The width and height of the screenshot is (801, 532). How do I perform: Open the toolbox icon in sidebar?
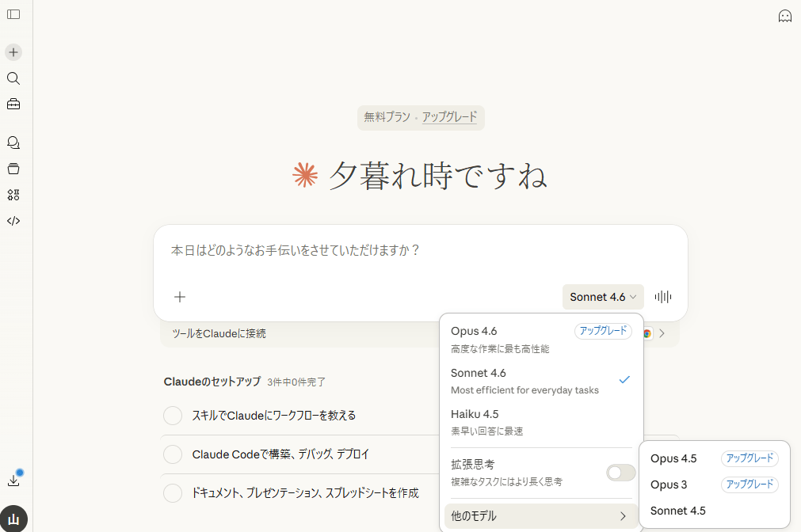[x=13, y=104]
